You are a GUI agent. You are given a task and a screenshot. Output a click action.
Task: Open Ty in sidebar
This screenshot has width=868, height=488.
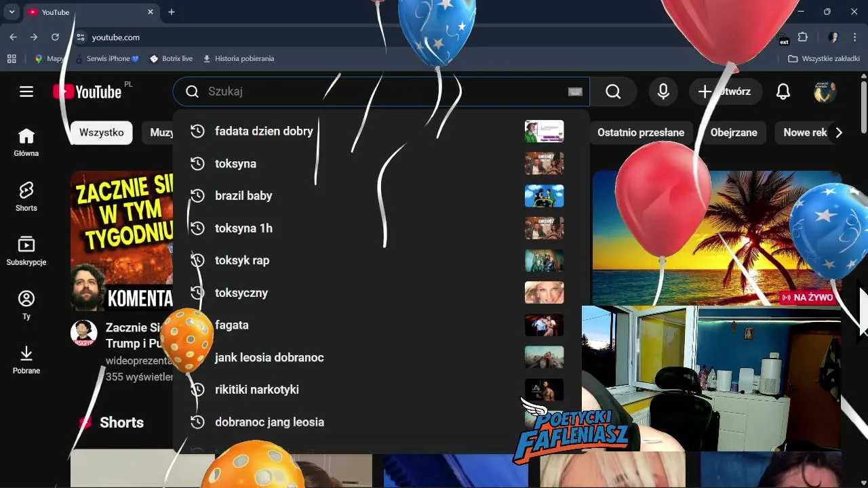coord(26,305)
